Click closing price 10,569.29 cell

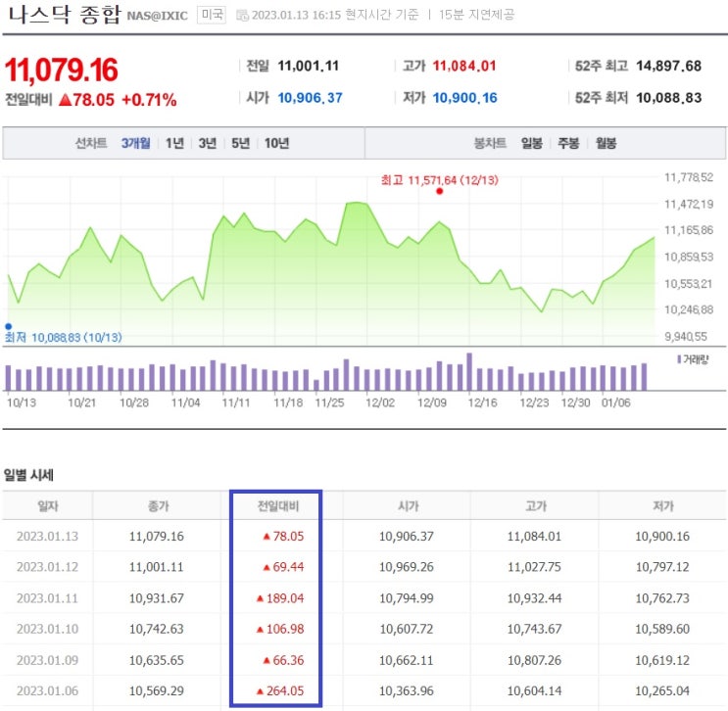click(157, 690)
